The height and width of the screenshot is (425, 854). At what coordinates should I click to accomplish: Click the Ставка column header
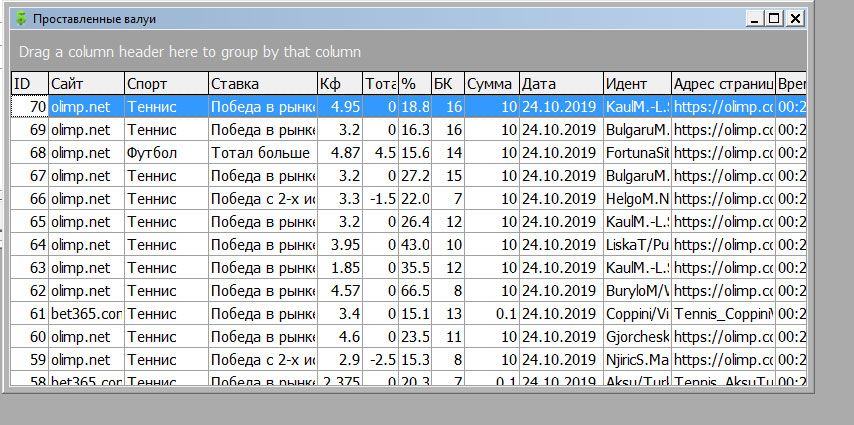(262, 84)
